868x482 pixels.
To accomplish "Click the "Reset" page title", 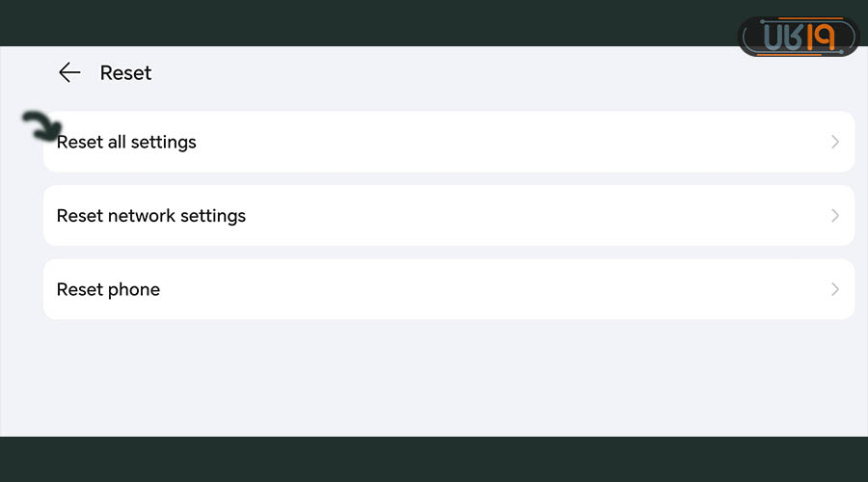I will click(125, 73).
